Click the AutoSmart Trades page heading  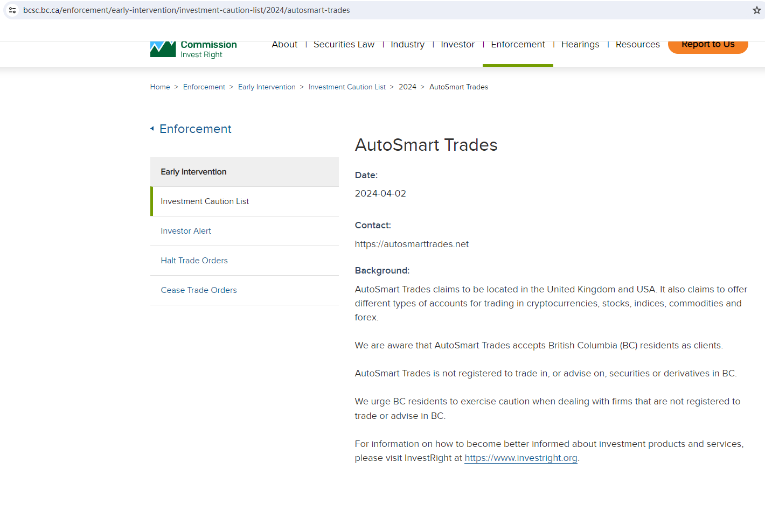point(426,145)
